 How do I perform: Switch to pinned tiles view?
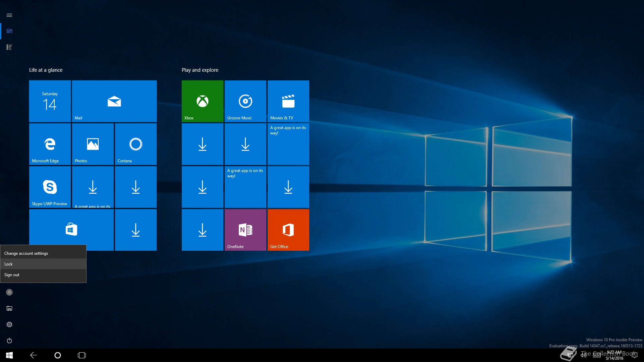point(9,31)
